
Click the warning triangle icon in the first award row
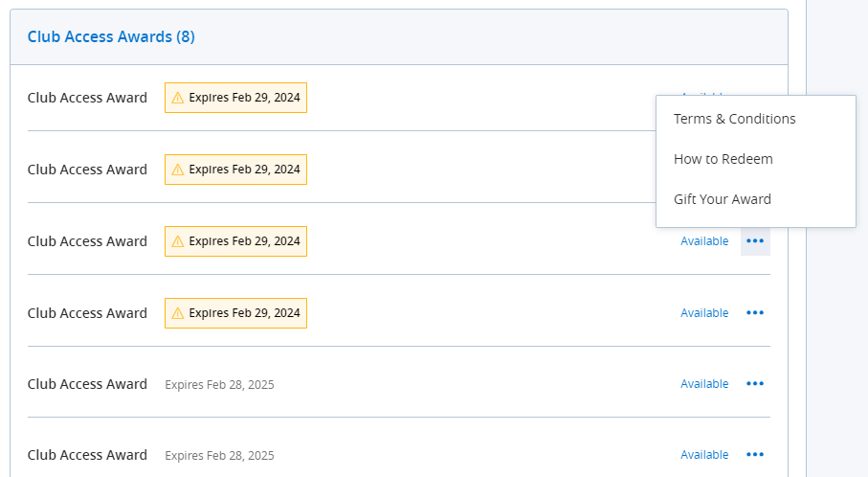pos(177,98)
